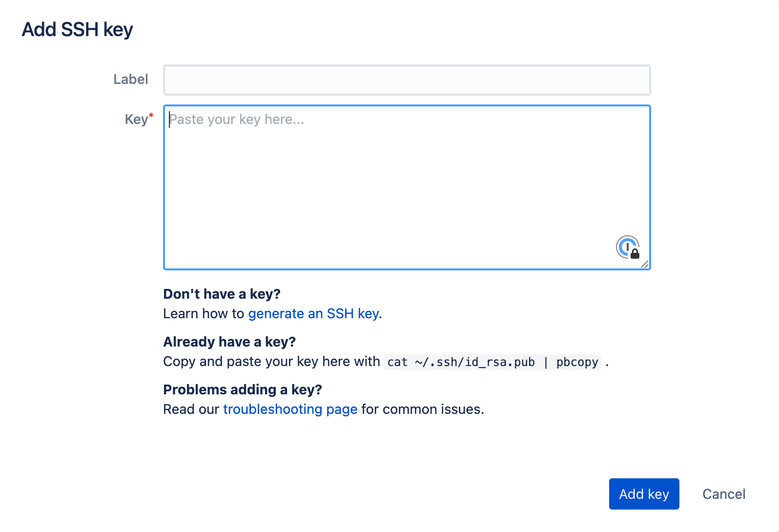The height and width of the screenshot is (532, 779).
Task: Click the 'Read our' text before troubleshooting link
Action: point(191,409)
